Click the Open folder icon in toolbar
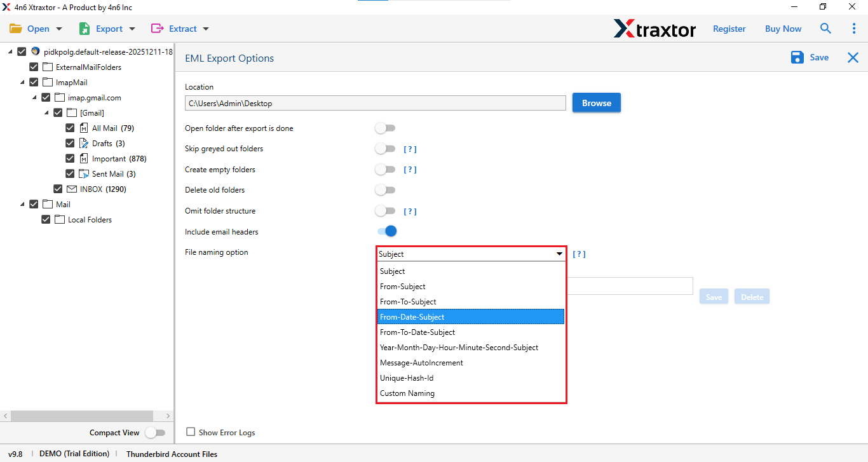 16,28
